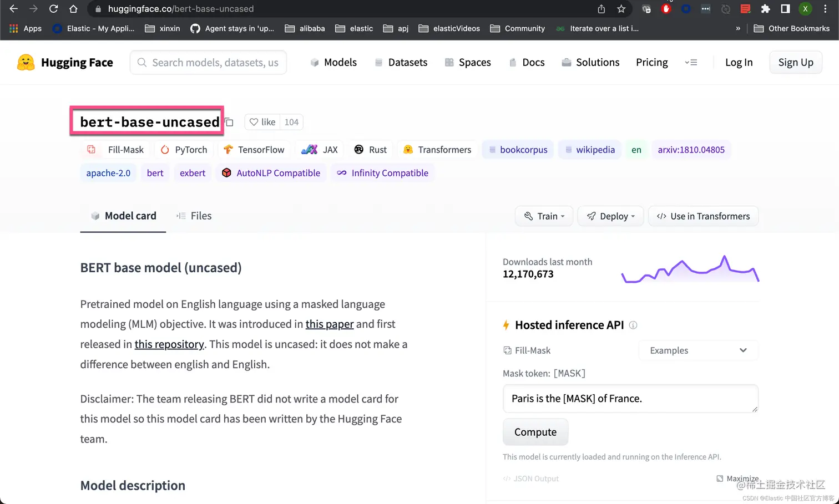Image resolution: width=839 pixels, height=504 pixels.
Task: Click the heart like button
Action: (262, 122)
